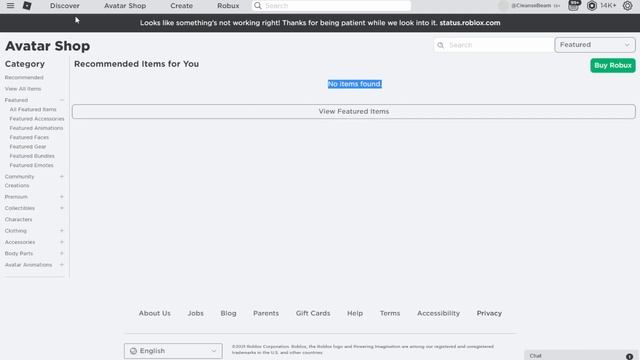Open the Gift Cards footer link

coord(313,313)
